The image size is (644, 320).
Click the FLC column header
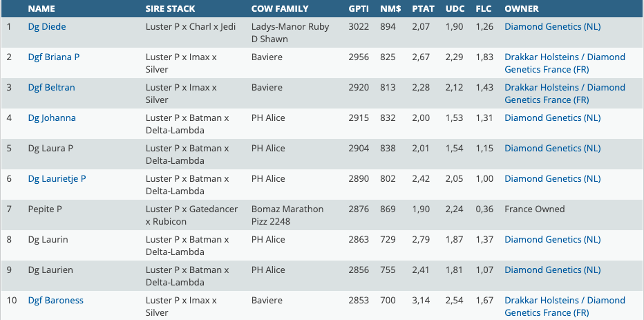pos(484,9)
